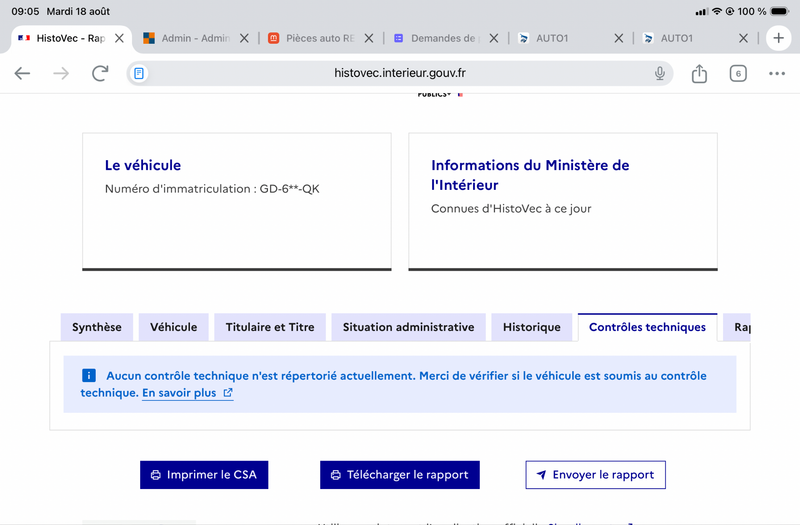Open the Situation administrative tab

tap(408, 327)
